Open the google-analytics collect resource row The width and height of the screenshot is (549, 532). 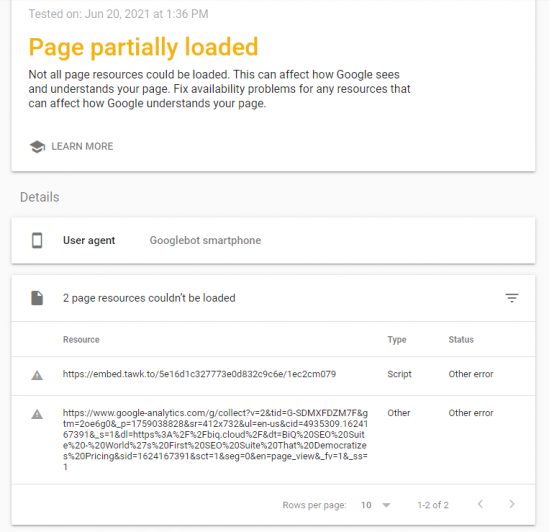pyautogui.click(x=273, y=440)
